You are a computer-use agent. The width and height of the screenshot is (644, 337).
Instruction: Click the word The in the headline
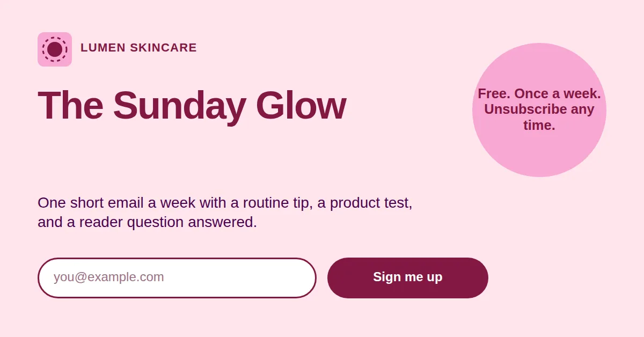pyautogui.click(x=70, y=106)
